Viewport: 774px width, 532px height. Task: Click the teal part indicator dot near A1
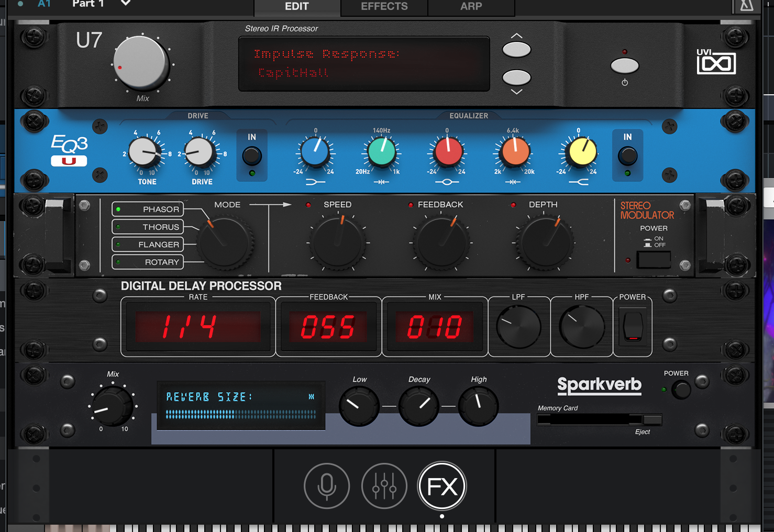[x=21, y=4]
